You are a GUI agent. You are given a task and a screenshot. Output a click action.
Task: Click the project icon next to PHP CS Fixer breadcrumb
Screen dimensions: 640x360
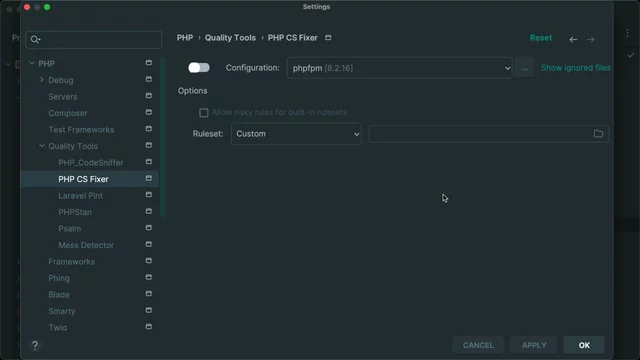(328, 38)
